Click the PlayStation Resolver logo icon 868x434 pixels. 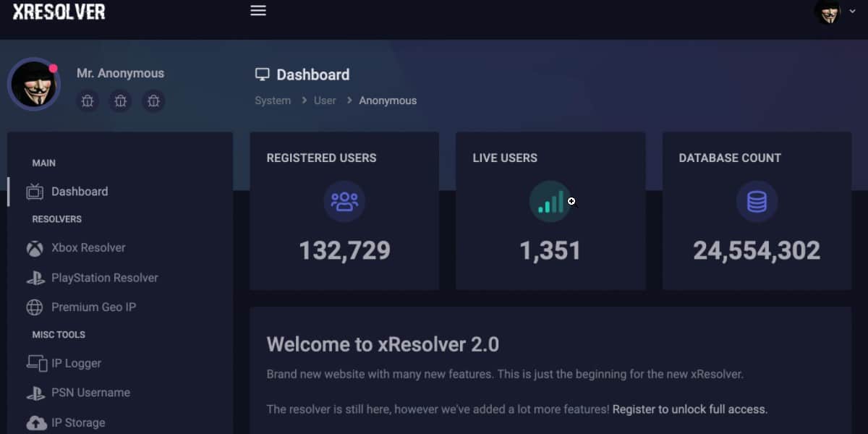[x=35, y=278]
